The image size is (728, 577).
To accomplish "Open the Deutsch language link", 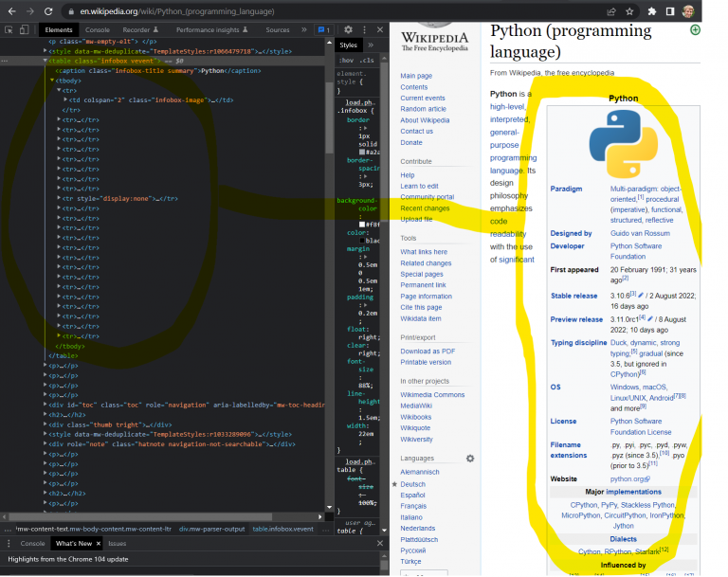I will tap(412, 484).
